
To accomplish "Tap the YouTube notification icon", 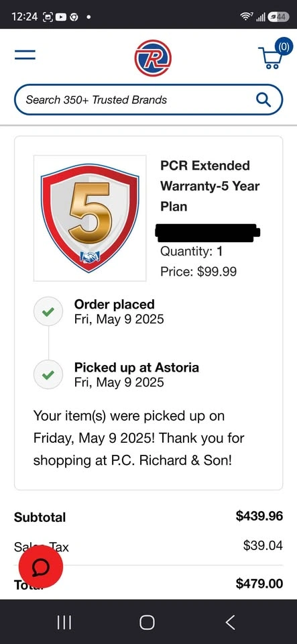I will (x=62, y=17).
